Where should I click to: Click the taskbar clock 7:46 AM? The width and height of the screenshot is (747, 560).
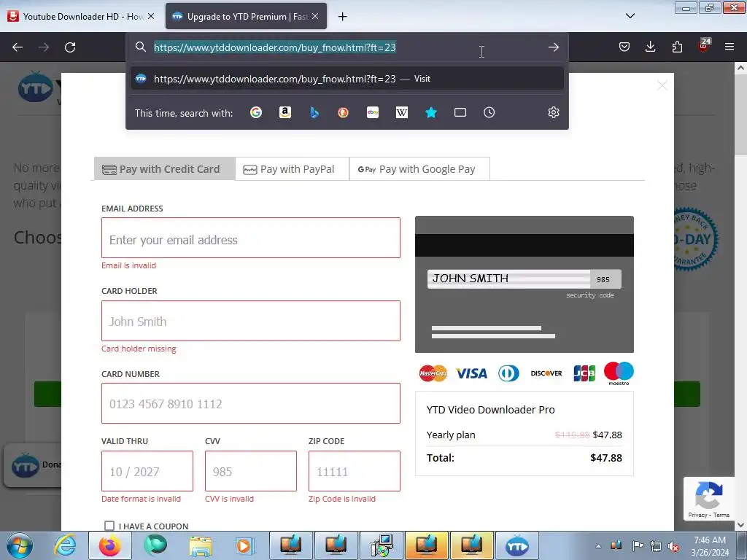(710, 540)
